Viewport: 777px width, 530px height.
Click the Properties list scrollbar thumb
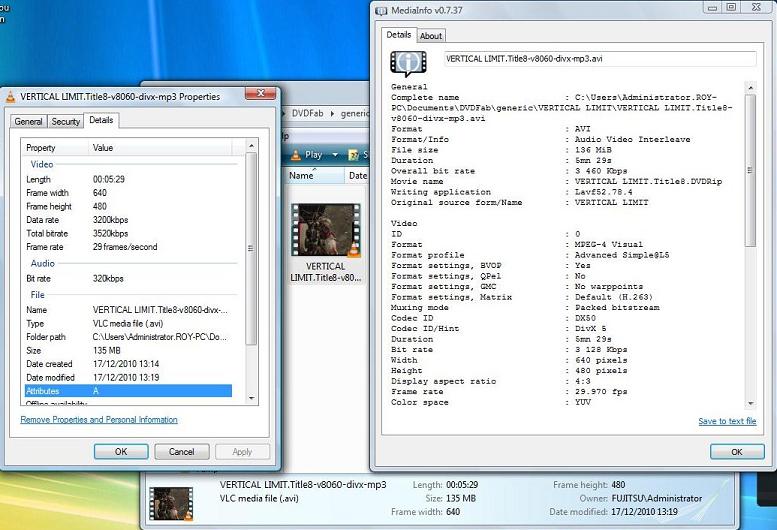click(x=251, y=249)
